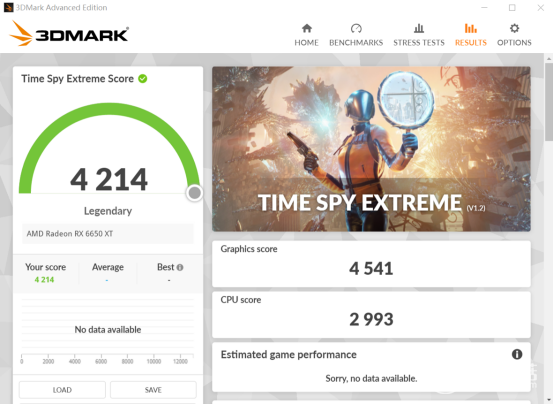
Task: Click the vertical scrollbar thumb
Action: pyautogui.click(x=549, y=103)
